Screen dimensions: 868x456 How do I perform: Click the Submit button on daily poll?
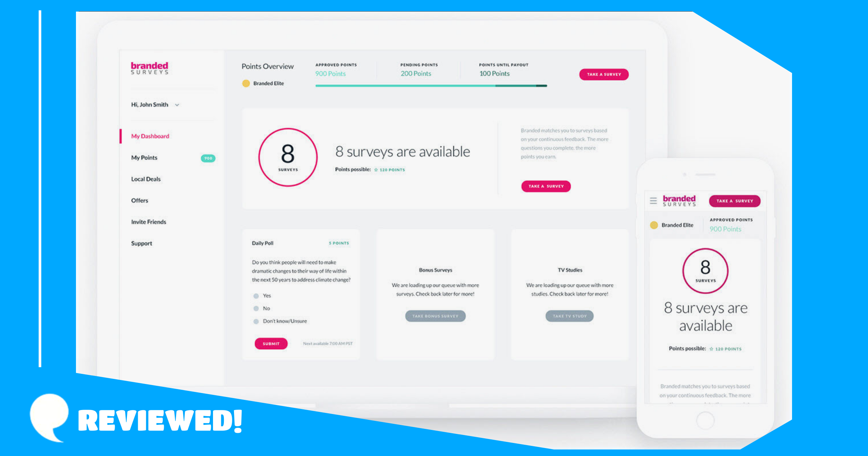(x=271, y=343)
